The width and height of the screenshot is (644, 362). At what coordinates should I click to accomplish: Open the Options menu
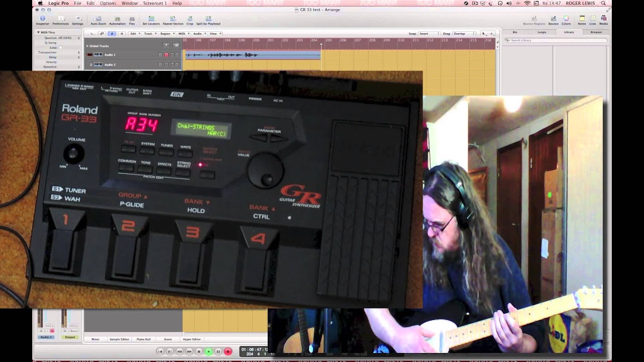(108, 3)
